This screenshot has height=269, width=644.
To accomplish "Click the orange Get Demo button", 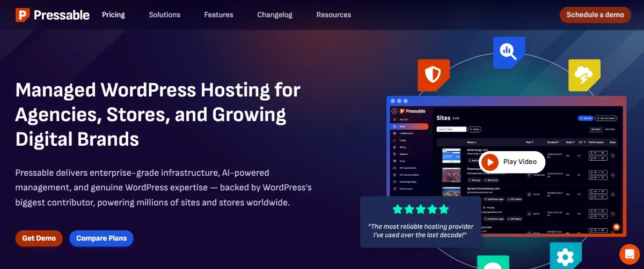I will click(39, 238).
